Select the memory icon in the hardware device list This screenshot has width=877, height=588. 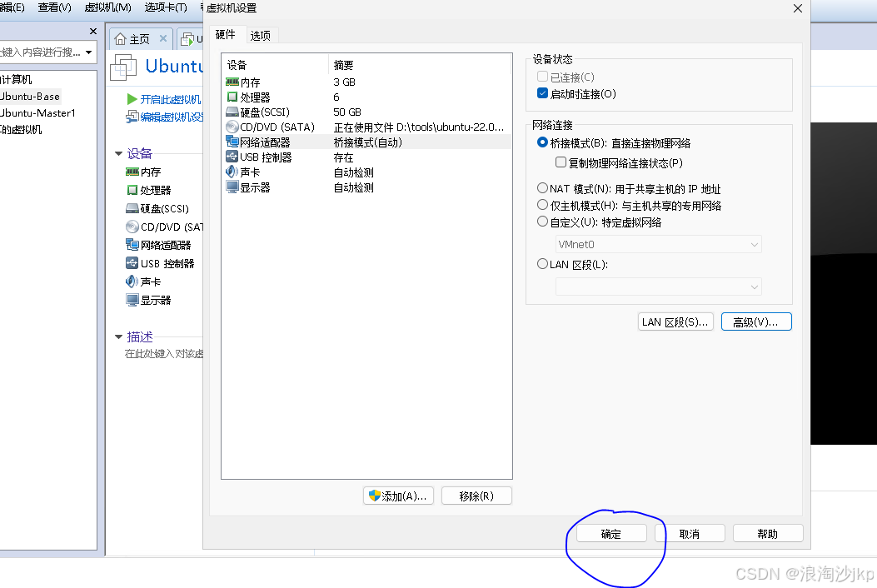232,82
